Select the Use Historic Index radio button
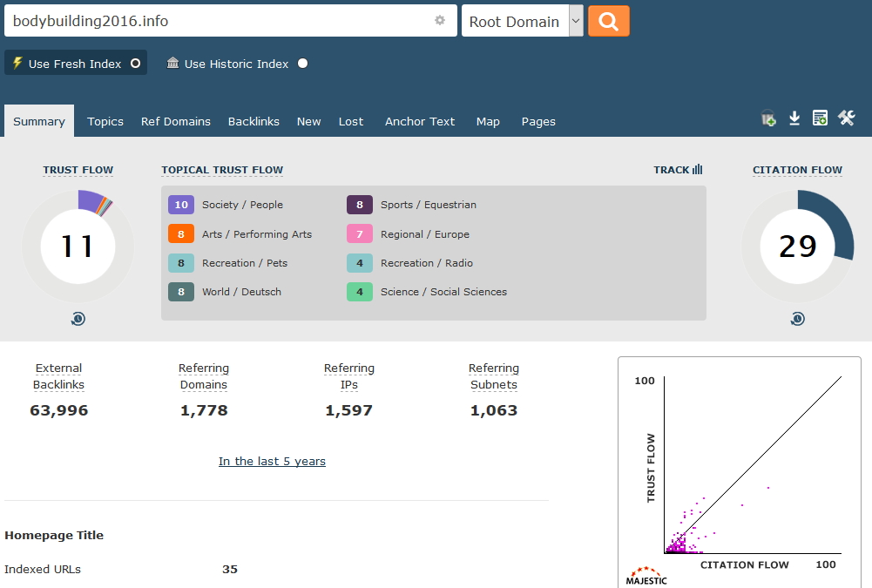This screenshot has height=588, width=872. coord(302,64)
